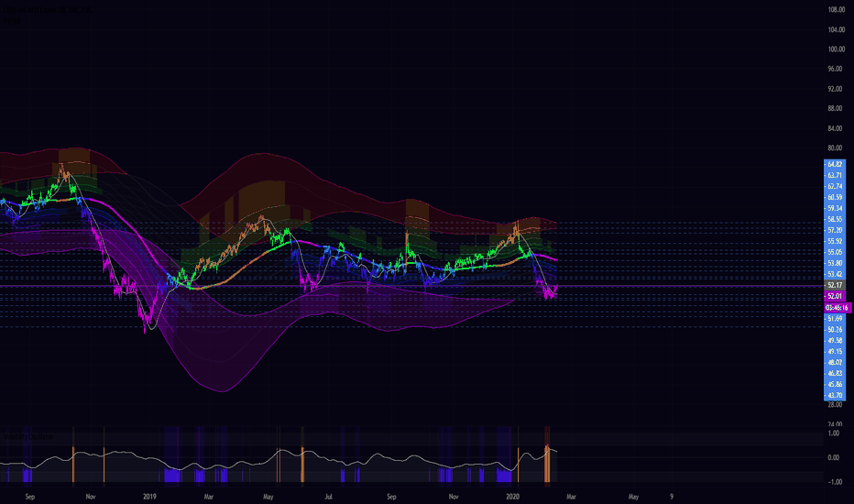Click the magenta 52.01 current price label

(x=835, y=296)
